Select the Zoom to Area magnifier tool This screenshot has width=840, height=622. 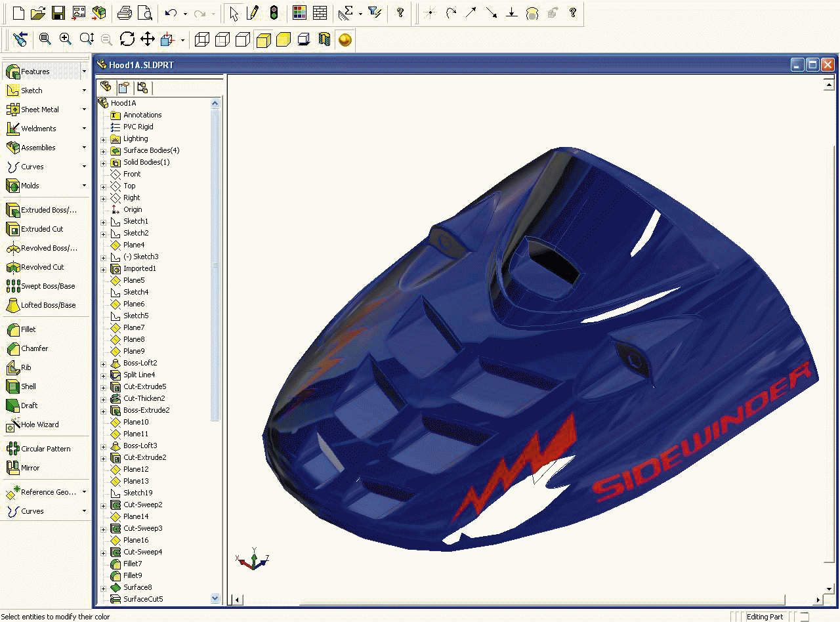pyautogui.click(x=65, y=39)
